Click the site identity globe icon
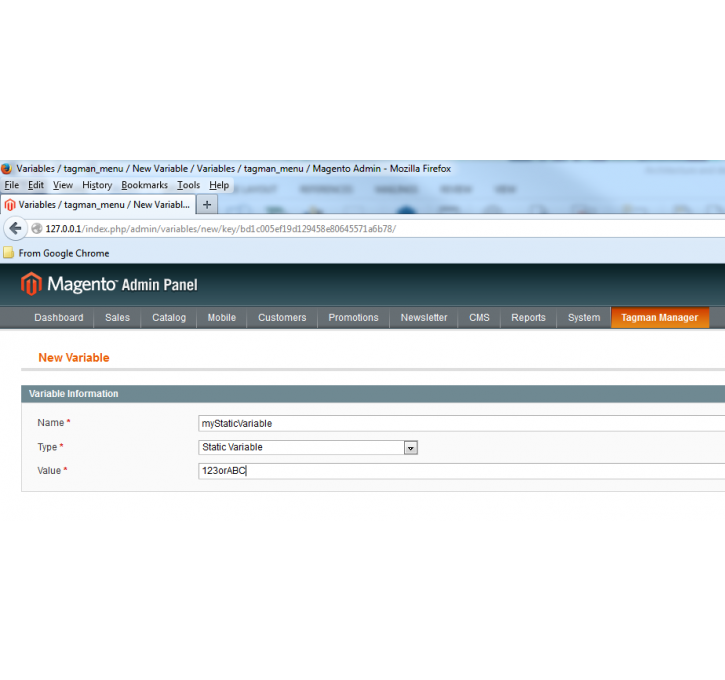Viewport: 725px width, 680px height. coord(37,229)
